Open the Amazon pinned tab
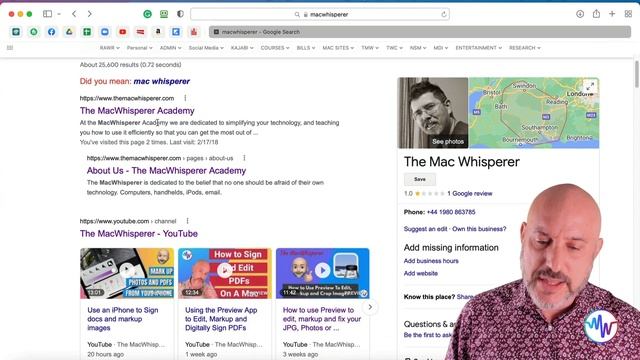 click(158, 32)
